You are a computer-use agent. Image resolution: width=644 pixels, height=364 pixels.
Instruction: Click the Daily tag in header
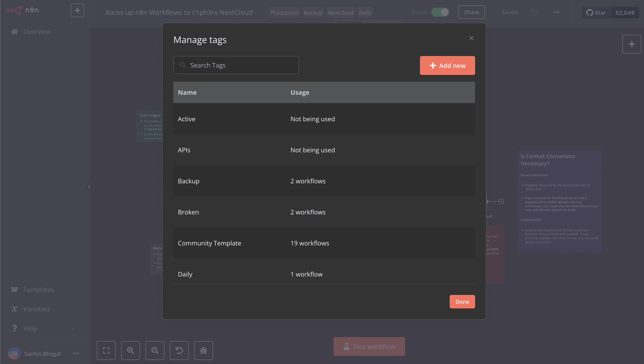(x=365, y=13)
